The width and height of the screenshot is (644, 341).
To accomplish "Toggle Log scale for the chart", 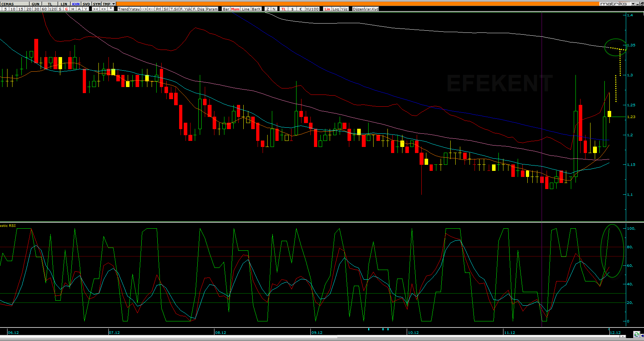I will 336,9.
